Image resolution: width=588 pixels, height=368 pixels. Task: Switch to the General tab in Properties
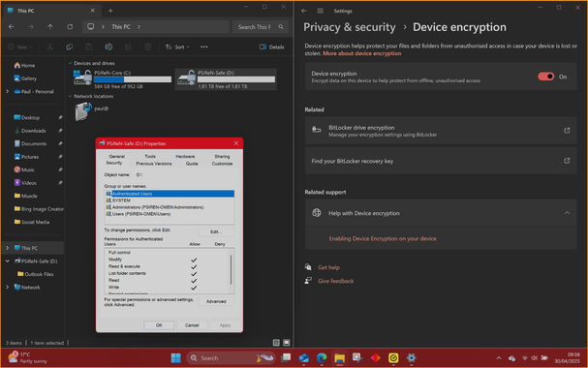click(x=116, y=156)
